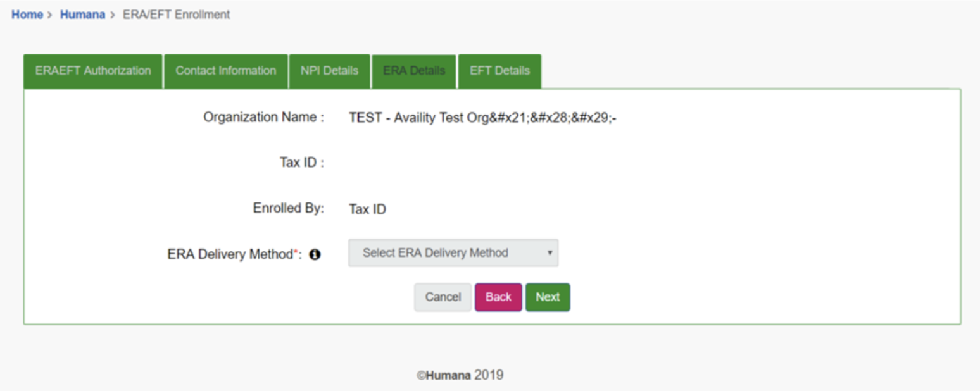
Task: Click the ERA/EFT Enrollment breadcrumb text
Action: click(x=176, y=15)
